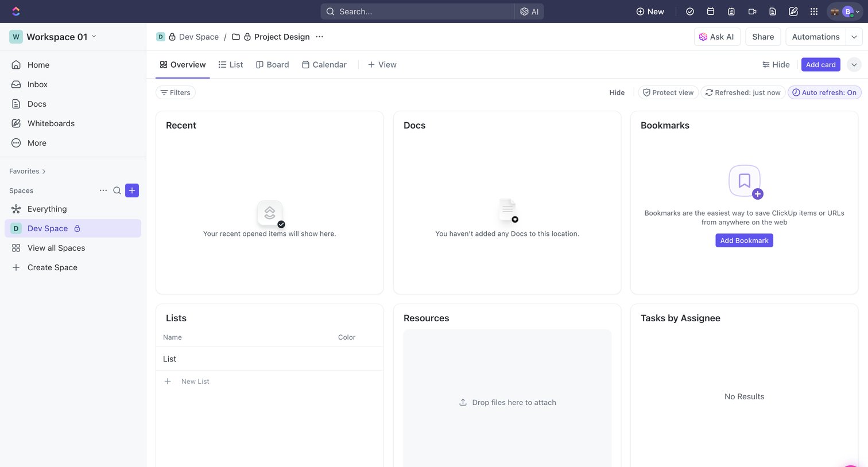The image size is (868, 467).
Task: Click the purple plus to add space
Action: click(132, 190)
